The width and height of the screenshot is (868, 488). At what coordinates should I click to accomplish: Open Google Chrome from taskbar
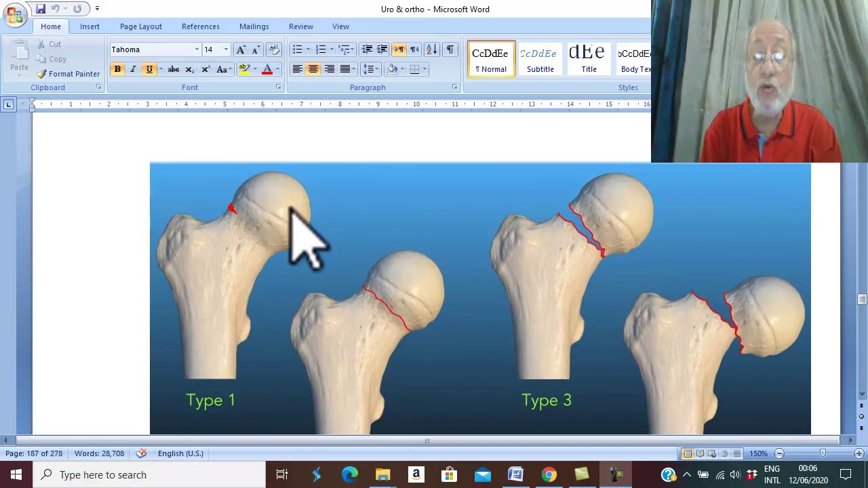point(549,474)
